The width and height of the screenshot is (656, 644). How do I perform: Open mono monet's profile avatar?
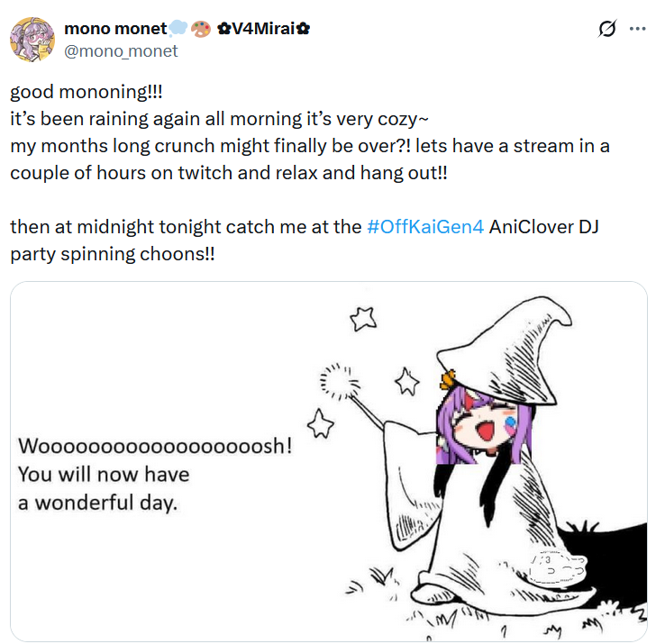pos(32,40)
